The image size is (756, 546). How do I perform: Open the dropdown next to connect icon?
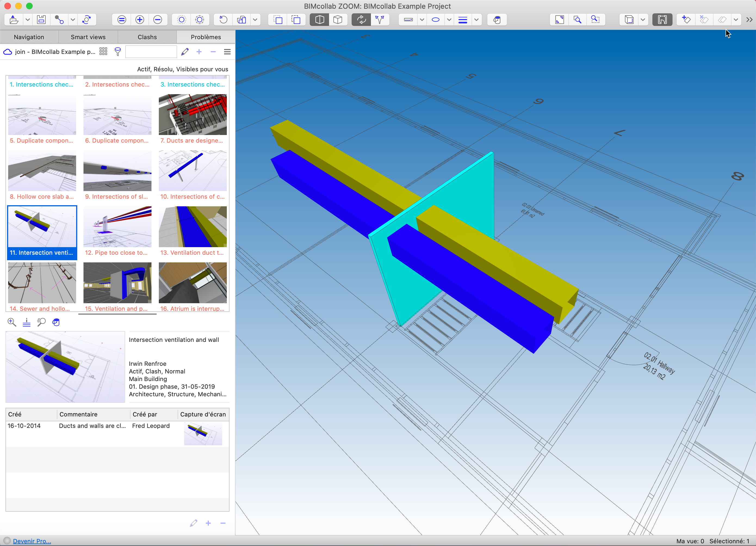point(73,20)
